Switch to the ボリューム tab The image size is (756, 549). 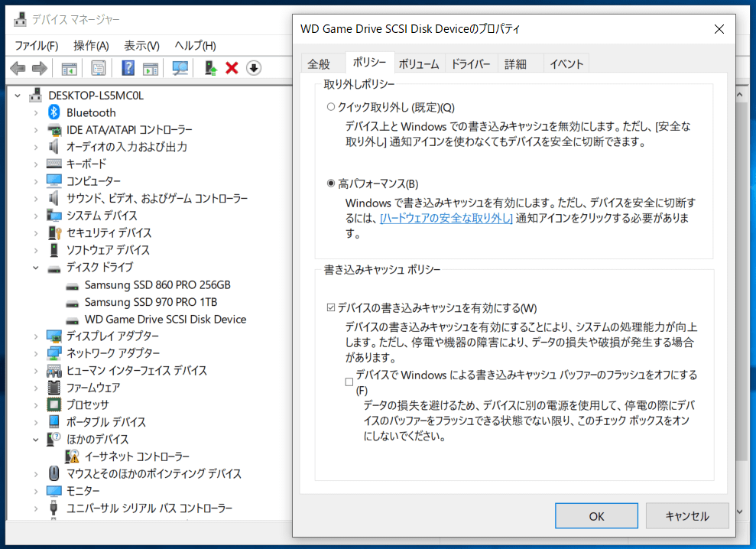(x=419, y=63)
